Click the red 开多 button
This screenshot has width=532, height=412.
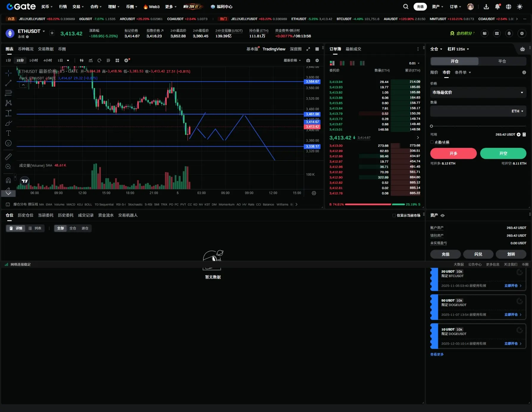click(x=453, y=153)
